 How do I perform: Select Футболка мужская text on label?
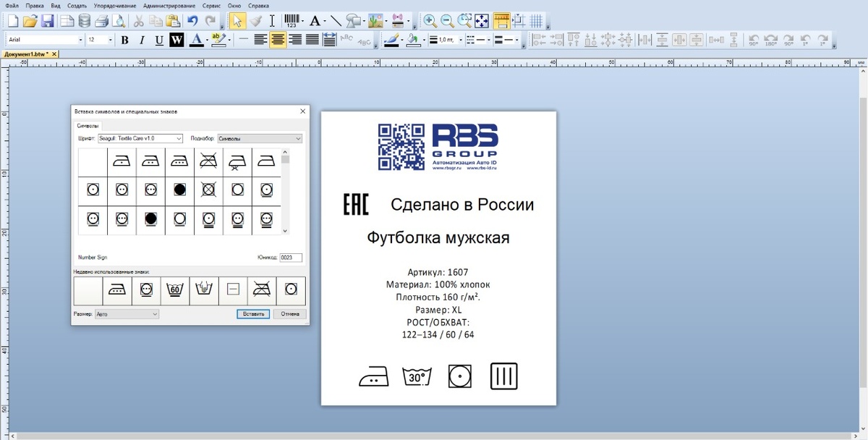pos(438,237)
